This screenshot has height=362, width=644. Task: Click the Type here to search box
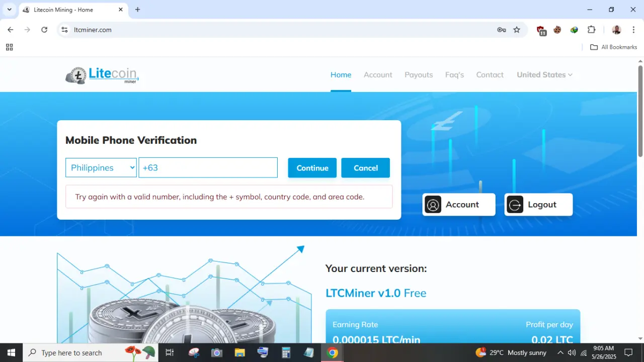click(x=91, y=352)
